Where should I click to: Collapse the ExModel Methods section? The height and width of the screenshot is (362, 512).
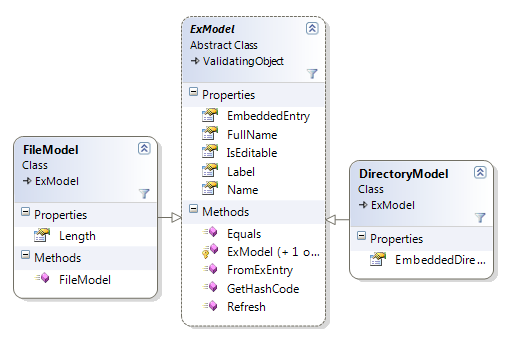coord(193,209)
